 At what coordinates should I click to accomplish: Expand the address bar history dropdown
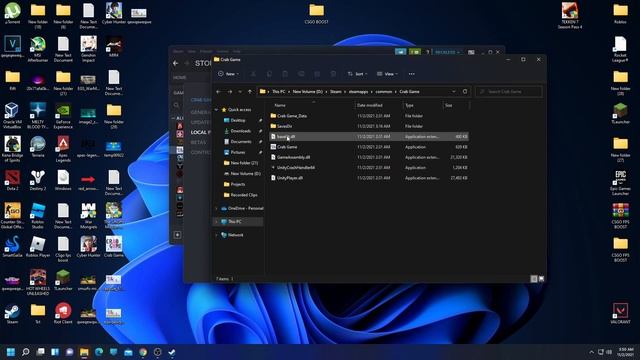(x=454, y=91)
